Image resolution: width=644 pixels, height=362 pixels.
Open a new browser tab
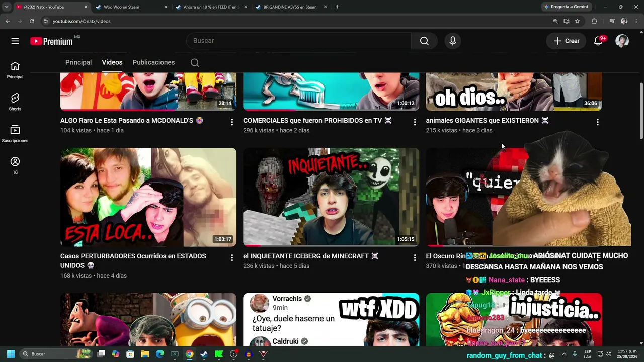(337, 7)
